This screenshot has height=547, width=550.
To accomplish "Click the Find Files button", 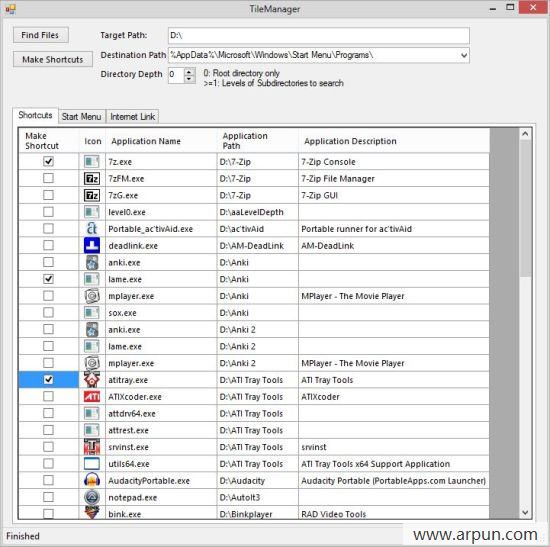I will pyautogui.click(x=41, y=35).
